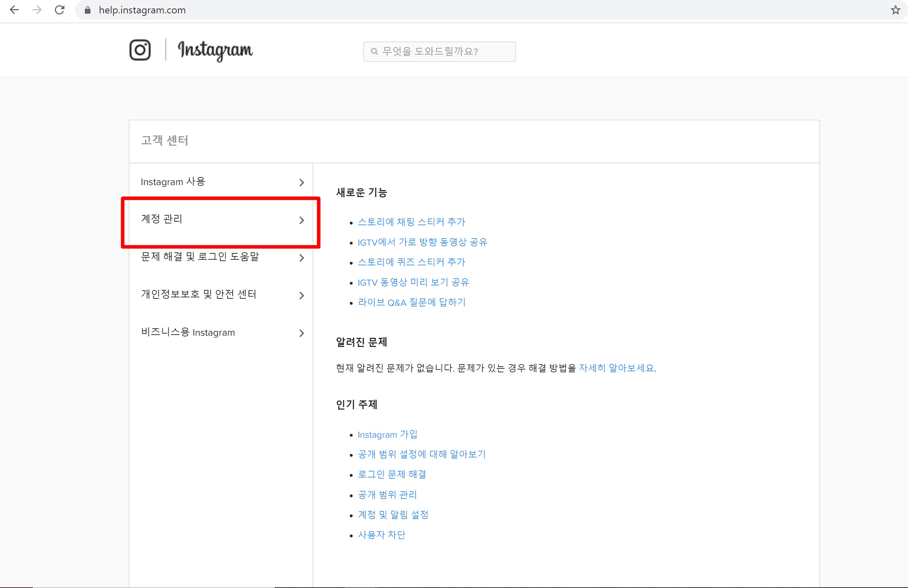Open 비즈니스용 Instagram menu item
908x588 pixels.
point(221,332)
